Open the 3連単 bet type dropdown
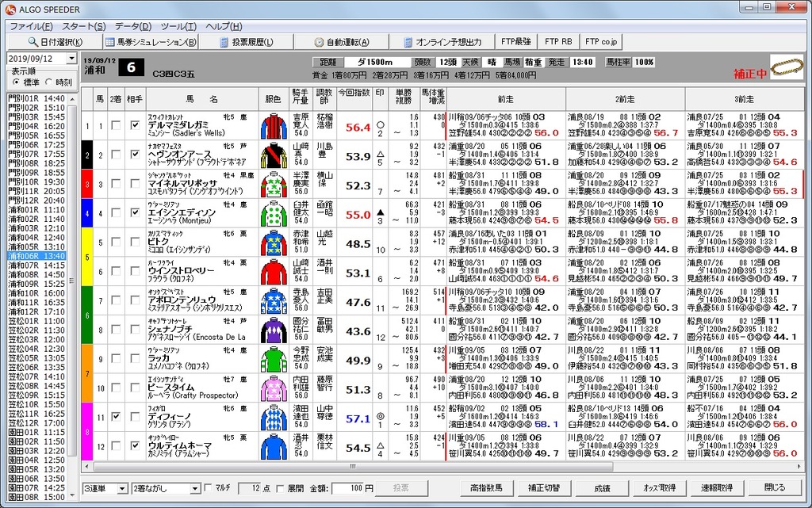 tap(122, 488)
